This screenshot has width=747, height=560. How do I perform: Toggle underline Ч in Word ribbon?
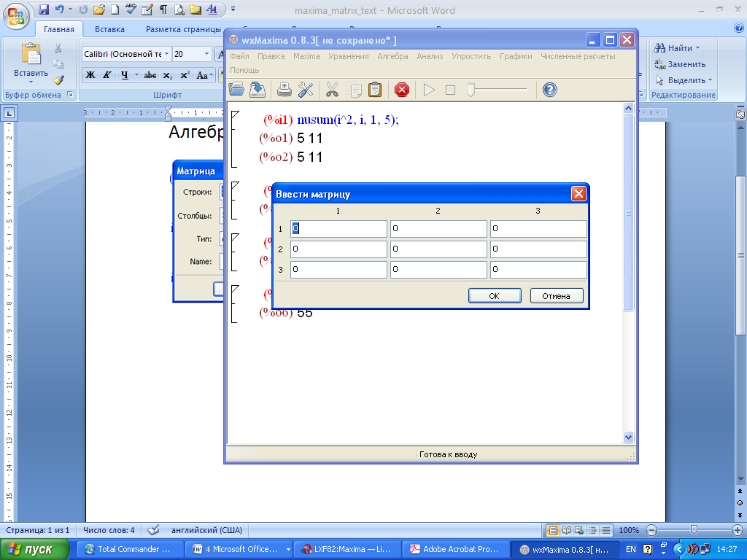pyautogui.click(x=124, y=75)
